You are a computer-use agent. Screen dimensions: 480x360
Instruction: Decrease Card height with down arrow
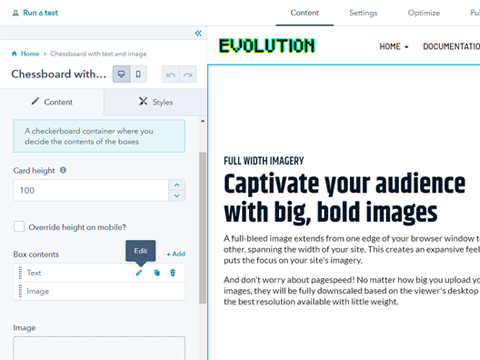[177, 196]
